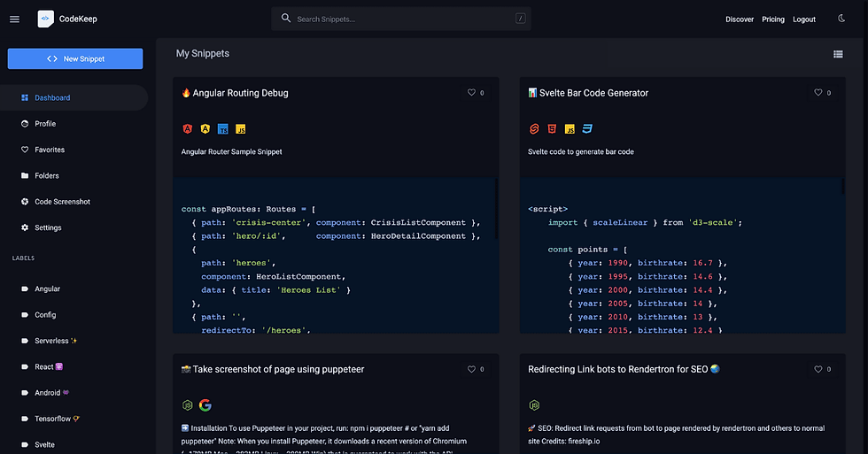868x454 pixels.
Task: Click Angular snippet code scrollbar
Action: (x=496, y=209)
